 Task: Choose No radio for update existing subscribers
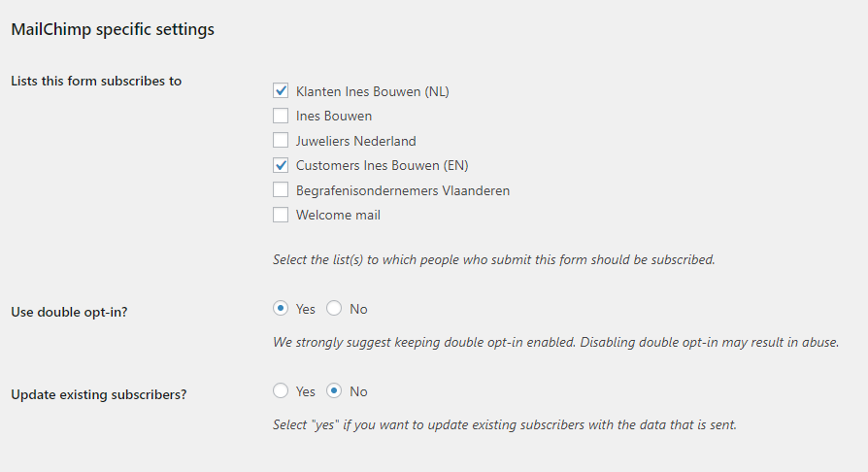(x=334, y=390)
